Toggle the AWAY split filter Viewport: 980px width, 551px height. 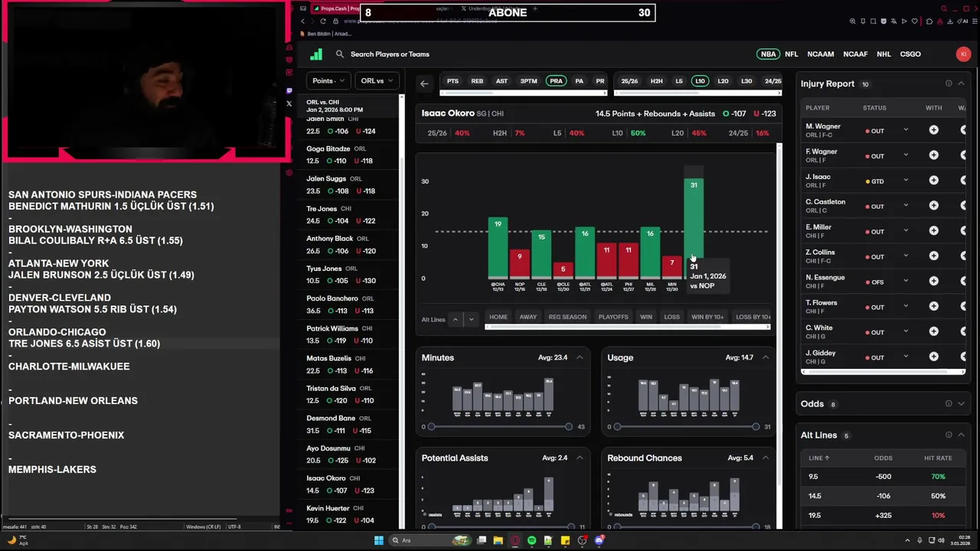pos(528,317)
